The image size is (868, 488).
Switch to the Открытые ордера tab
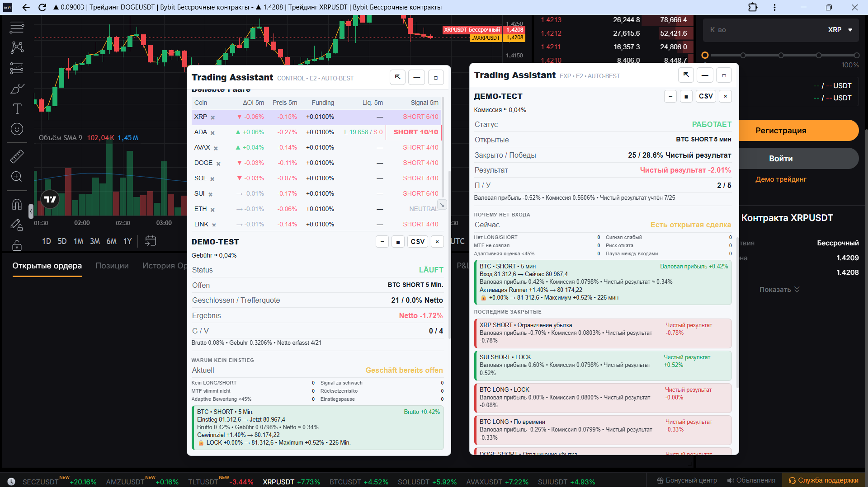click(x=47, y=266)
